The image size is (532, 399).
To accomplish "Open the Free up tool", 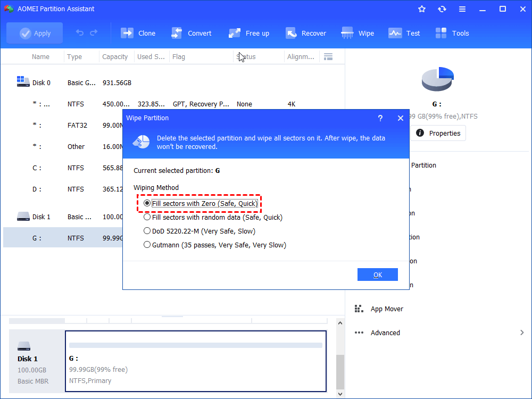I will (249, 33).
